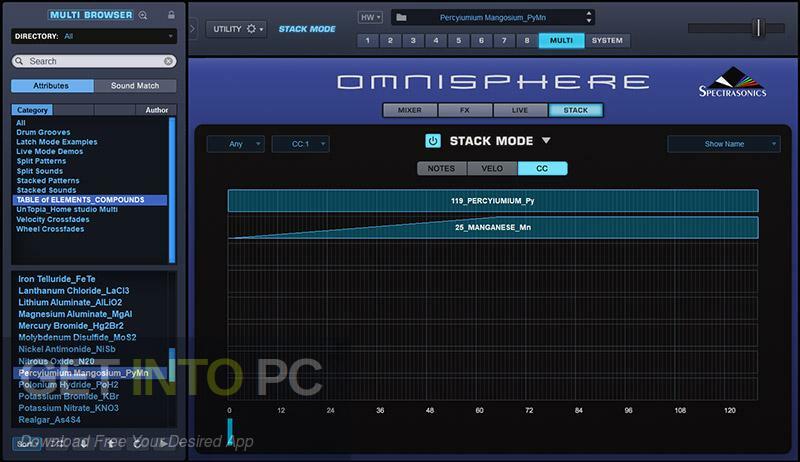Clear the search field with the X icon

point(168,61)
